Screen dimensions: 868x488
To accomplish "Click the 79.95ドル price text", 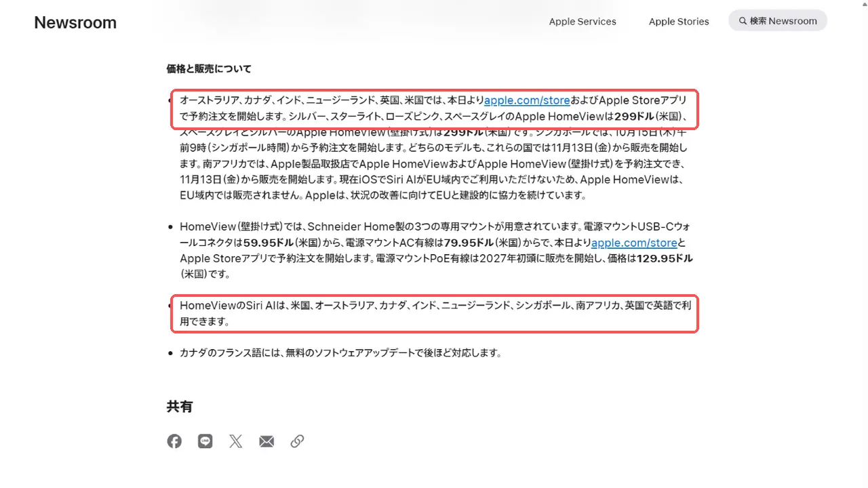I will pos(469,243).
